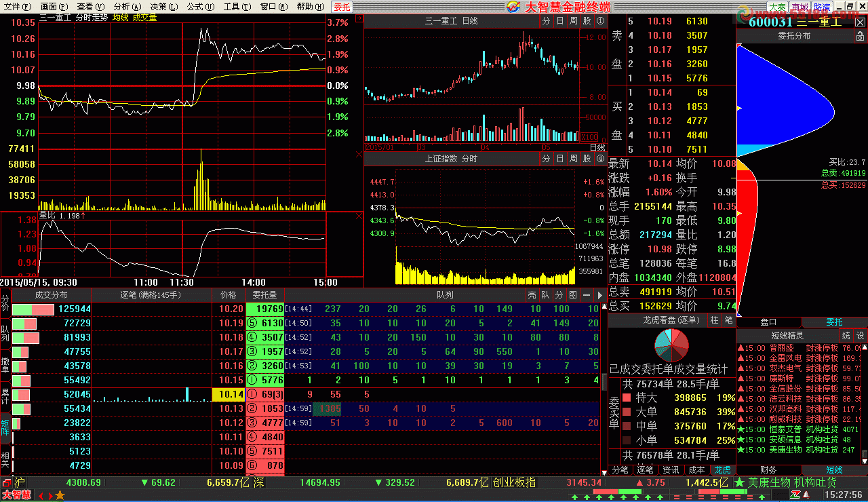
Task: Click 股 button on daily chart header
Action: [x=587, y=21]
